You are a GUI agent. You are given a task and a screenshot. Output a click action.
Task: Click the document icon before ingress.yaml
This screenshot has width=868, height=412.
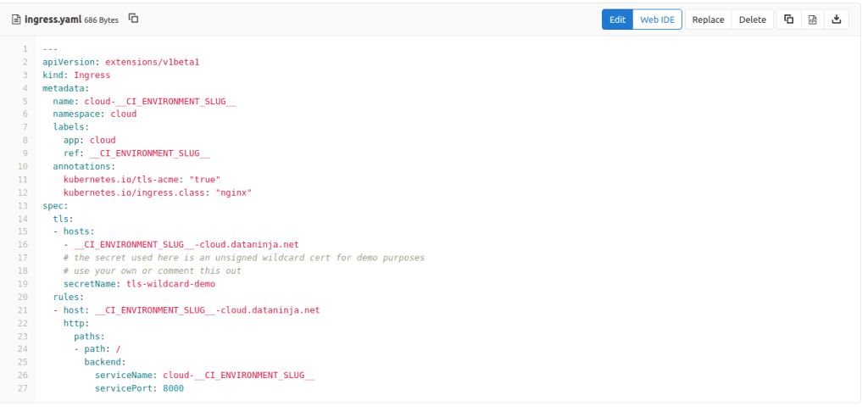click(x=16, y=19)
